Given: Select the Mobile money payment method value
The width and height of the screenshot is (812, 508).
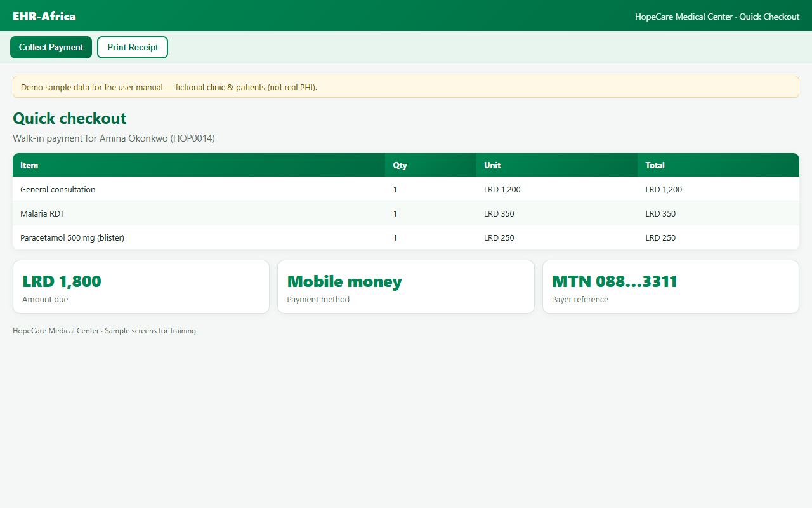Looking at the screenshot, I should point(344,281).
